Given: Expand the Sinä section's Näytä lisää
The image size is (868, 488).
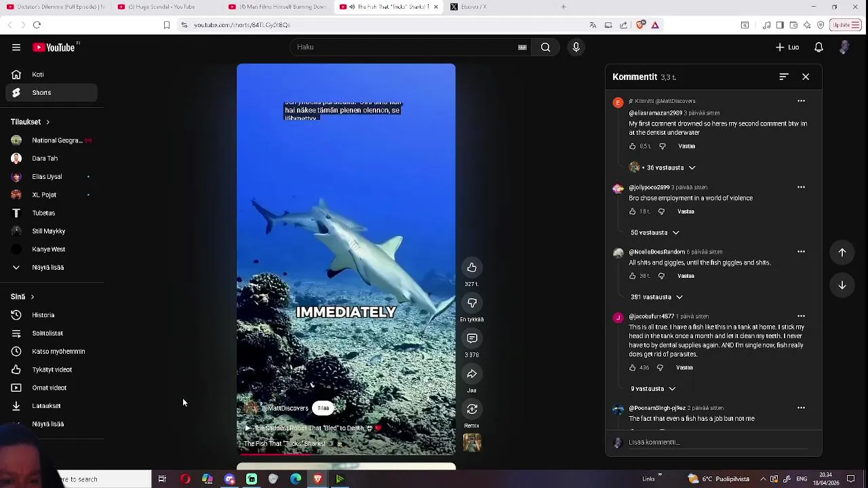Looking at the screenshot, I should coord(48,424).
